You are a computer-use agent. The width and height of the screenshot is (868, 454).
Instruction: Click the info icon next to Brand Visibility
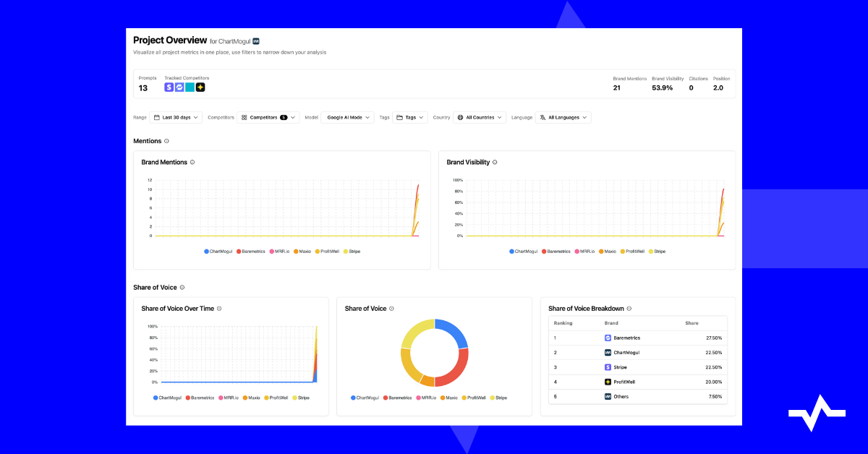pyautogui.click(x=495, y=163)
